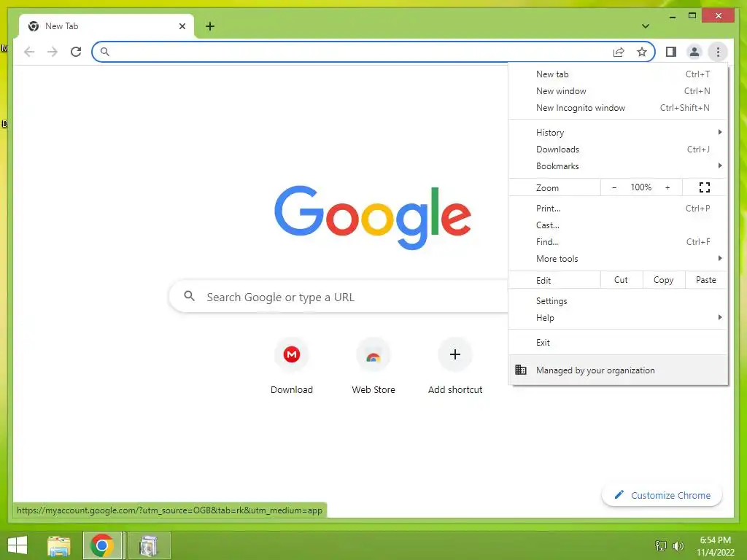Decrease zoom with the minus button
This screenshot has width=747, height=560.
pyautogui.click(x=614, y=187)
